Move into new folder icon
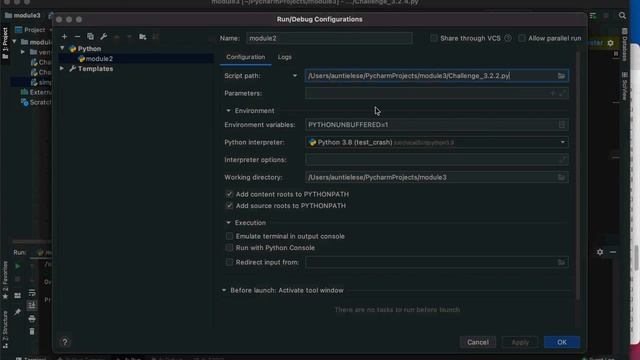The image size is (640, 360). tap(142, 37)
